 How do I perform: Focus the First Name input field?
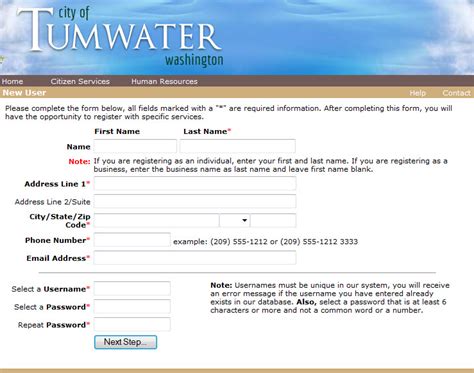135,146
